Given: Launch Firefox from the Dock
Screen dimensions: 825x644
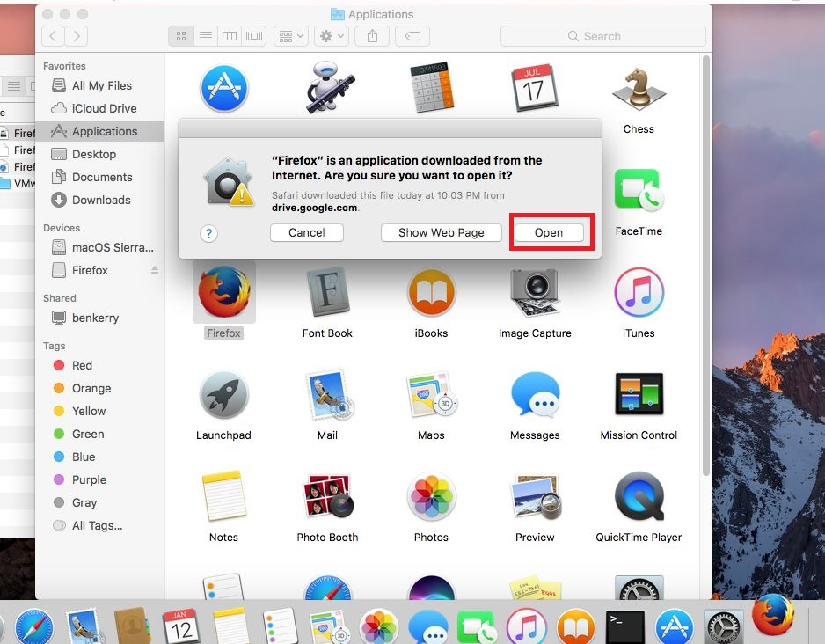Looking at the screenshot, I should click(x=773, y=615).
